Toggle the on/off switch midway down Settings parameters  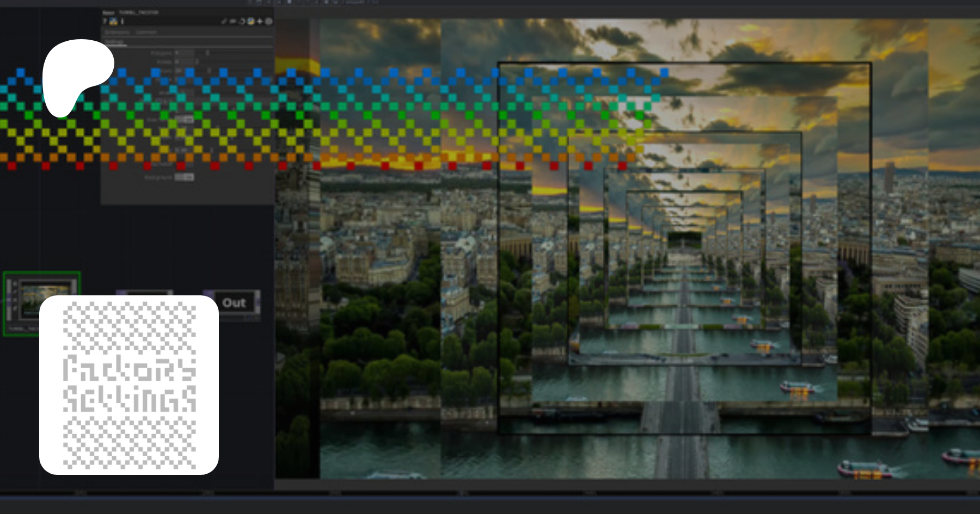tap(185, 120)
